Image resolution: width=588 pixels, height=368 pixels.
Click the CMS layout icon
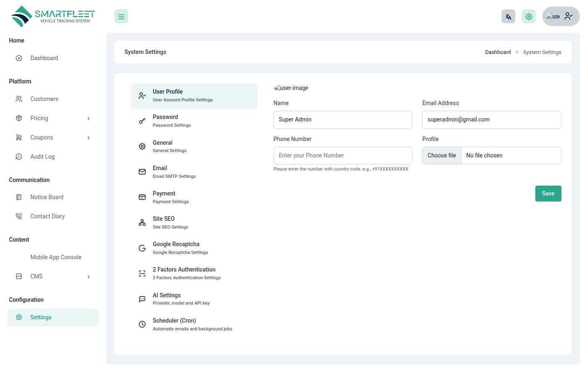point(19,276)
